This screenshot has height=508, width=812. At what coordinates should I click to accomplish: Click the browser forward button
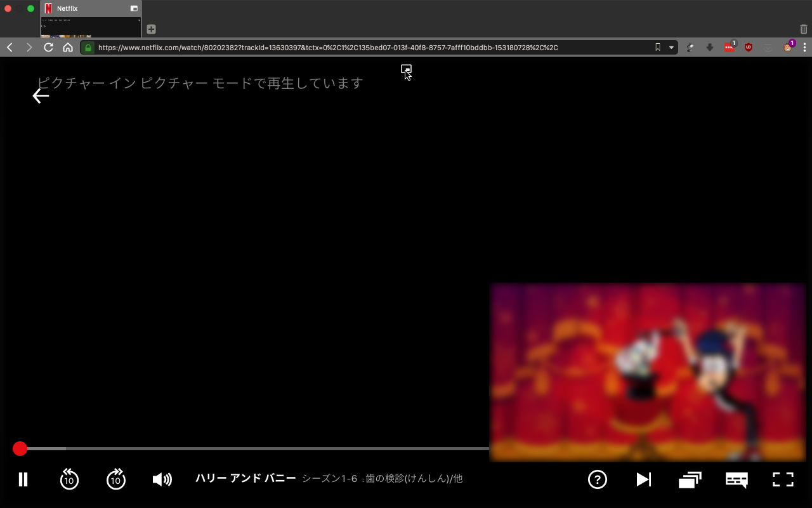pyautogui.click(x=29, y=48)
